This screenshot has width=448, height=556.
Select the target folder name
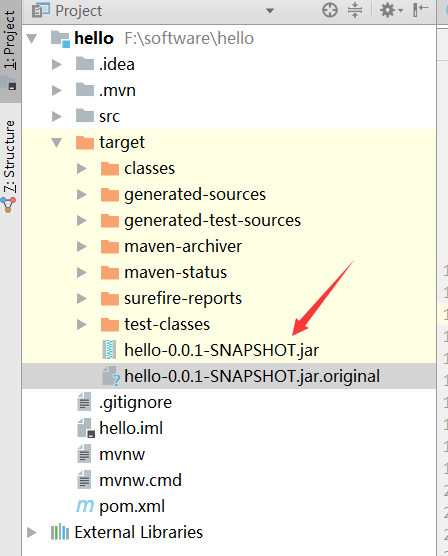122,143
